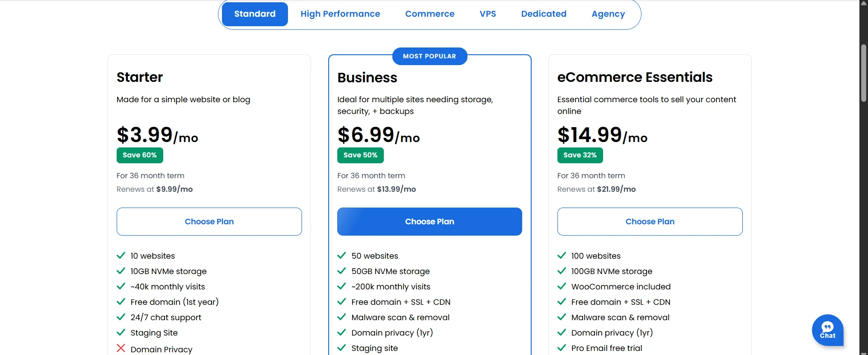This screenshot has width=868, height=355.
Task: Open the Chat support widget
Action: coord(827,330)
